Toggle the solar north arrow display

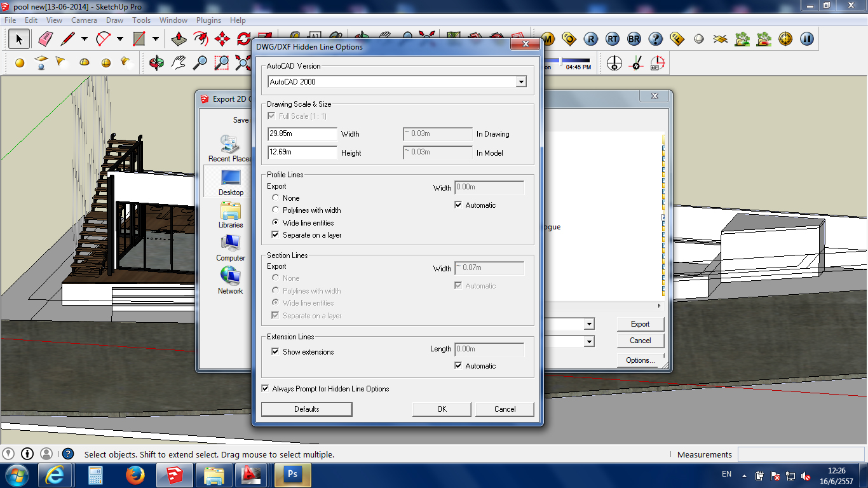point(614,63)
